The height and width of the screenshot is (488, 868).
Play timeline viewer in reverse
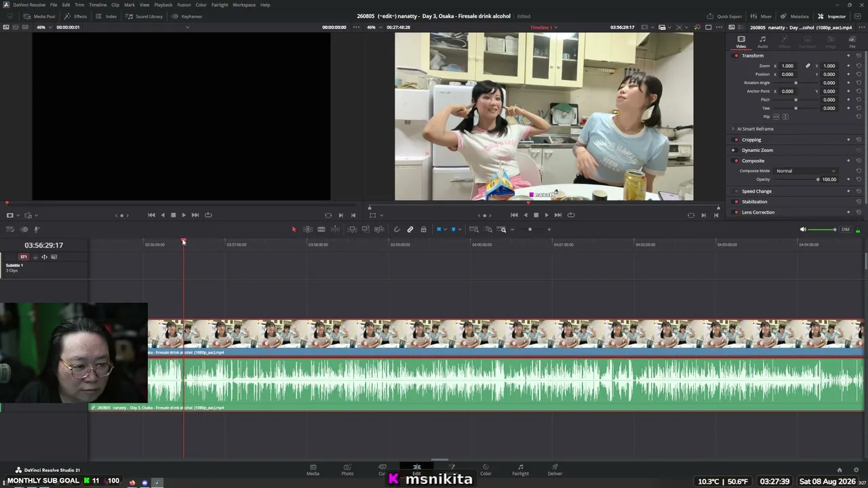coord(525,215)
